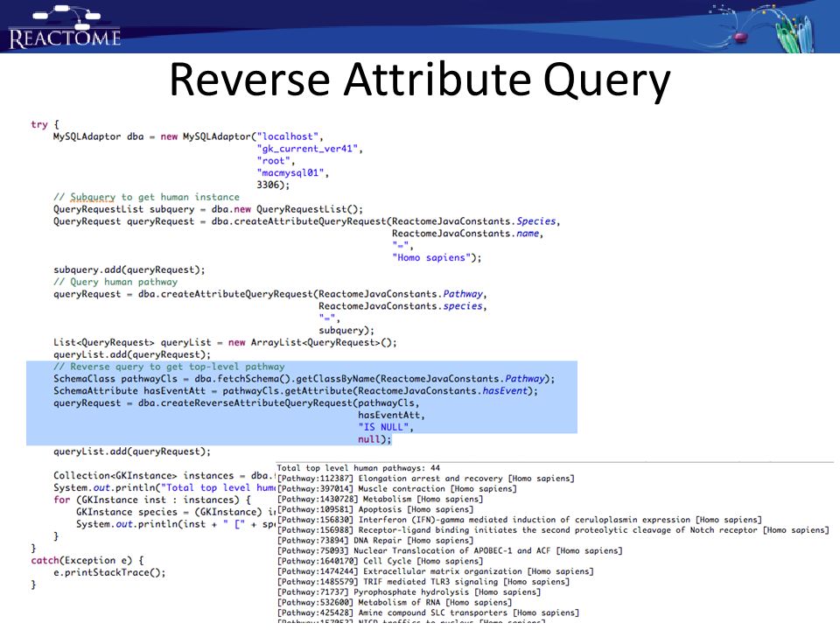840x630 pixels.
Task: Click the "macmysql01" password string
Action: pyautogui.click(x=290, y=173)
